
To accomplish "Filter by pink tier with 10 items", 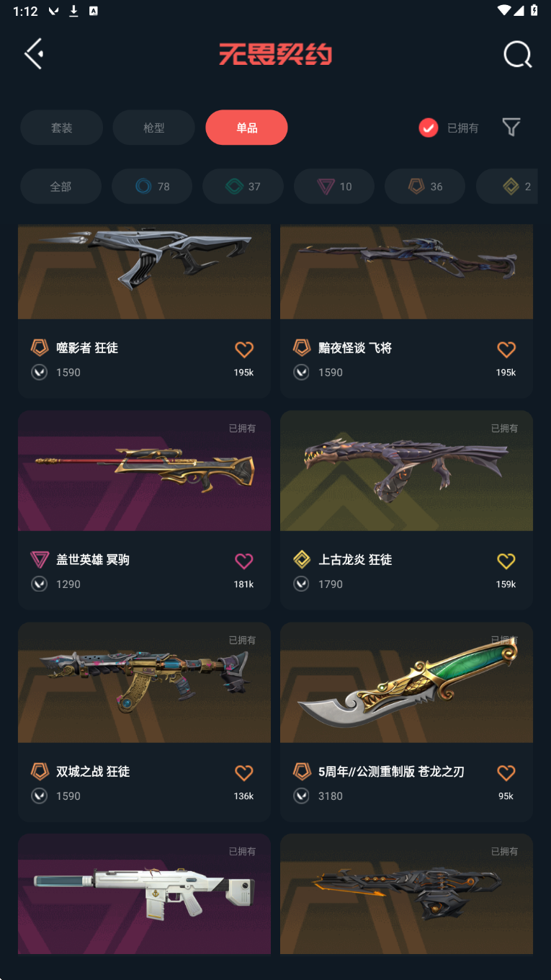I will pyautogui.click(x=334, y=187).
